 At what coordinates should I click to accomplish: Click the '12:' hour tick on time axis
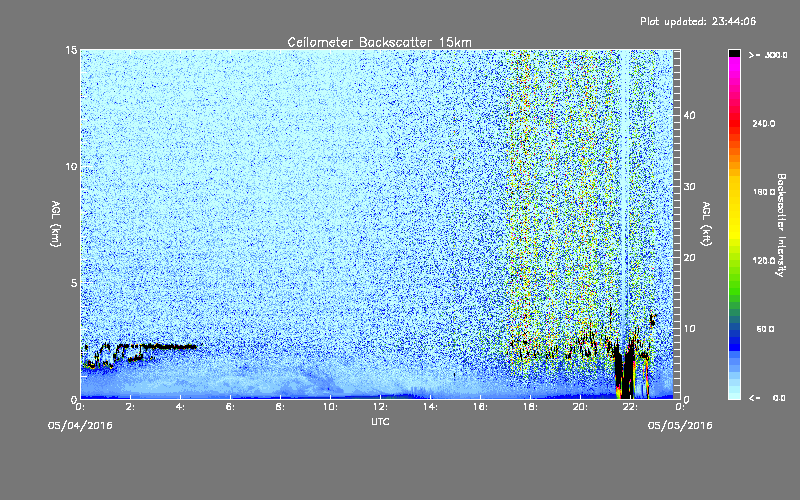pyautogui.click(x=381, y=407)
